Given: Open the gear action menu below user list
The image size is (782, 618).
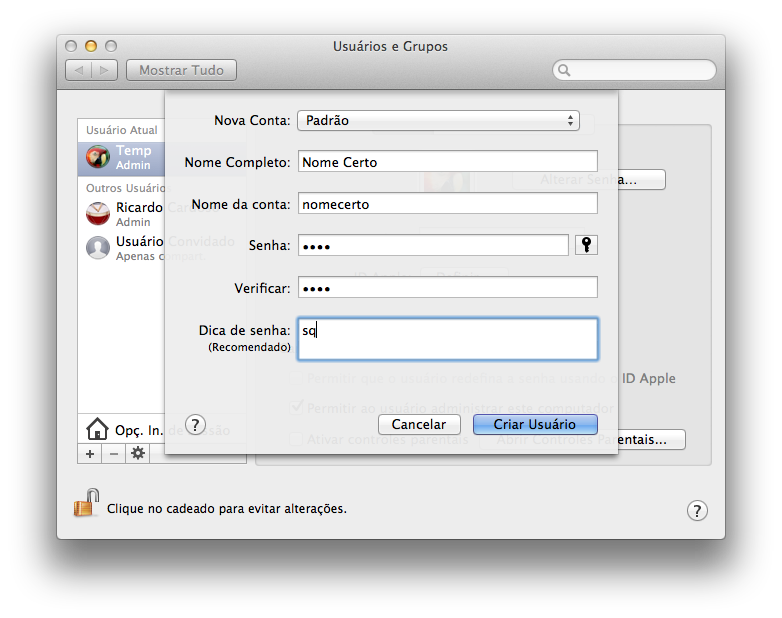Looking at the screenshot, I should 138,453.
